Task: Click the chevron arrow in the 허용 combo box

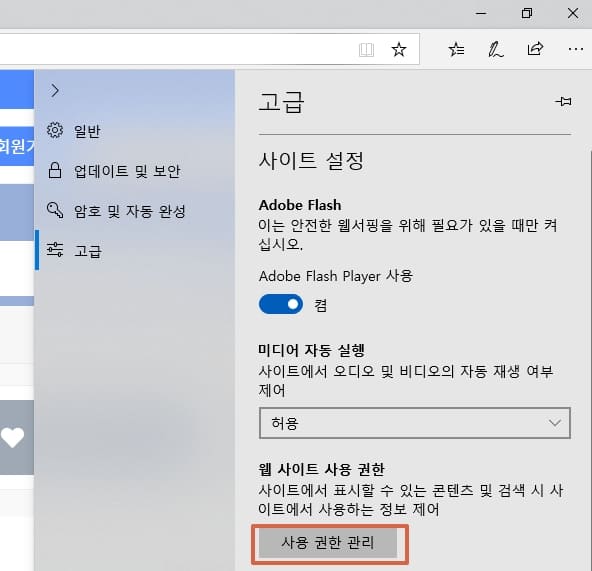Action: coord(554,423)
